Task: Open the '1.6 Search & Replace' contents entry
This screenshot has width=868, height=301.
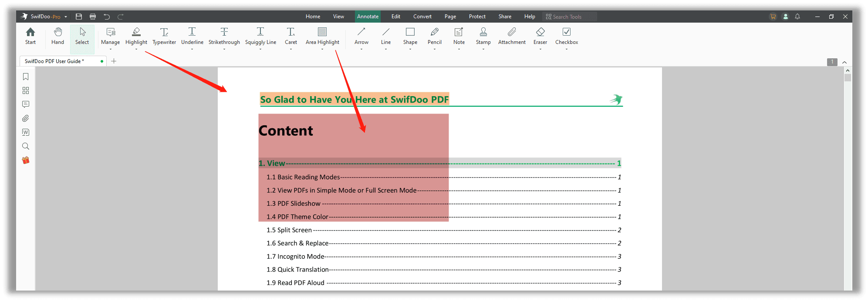Action: 444,243
